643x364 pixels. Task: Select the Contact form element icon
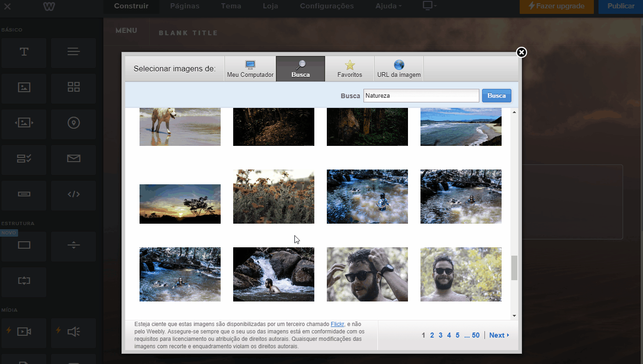[x=24, y=158]
